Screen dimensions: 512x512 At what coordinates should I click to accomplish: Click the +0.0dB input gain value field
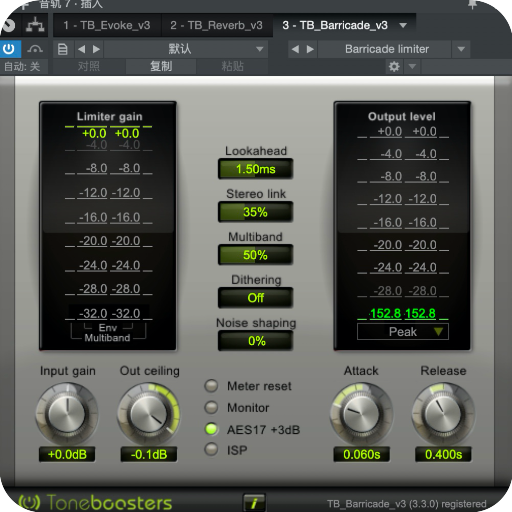[67, 454]
